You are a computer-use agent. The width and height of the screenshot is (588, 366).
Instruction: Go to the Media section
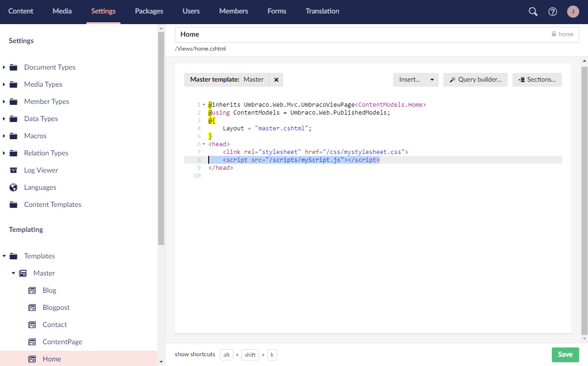pyautogui.click(x=62, y=12)
